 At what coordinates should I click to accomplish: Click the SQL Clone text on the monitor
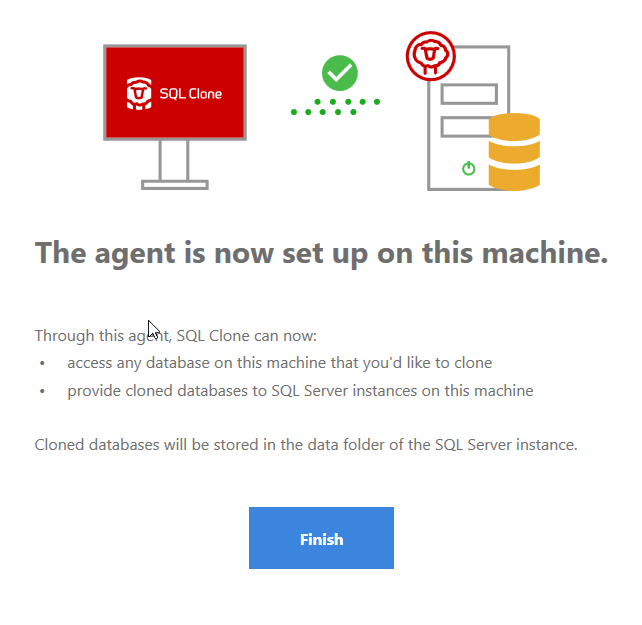[x=190, y=94]
